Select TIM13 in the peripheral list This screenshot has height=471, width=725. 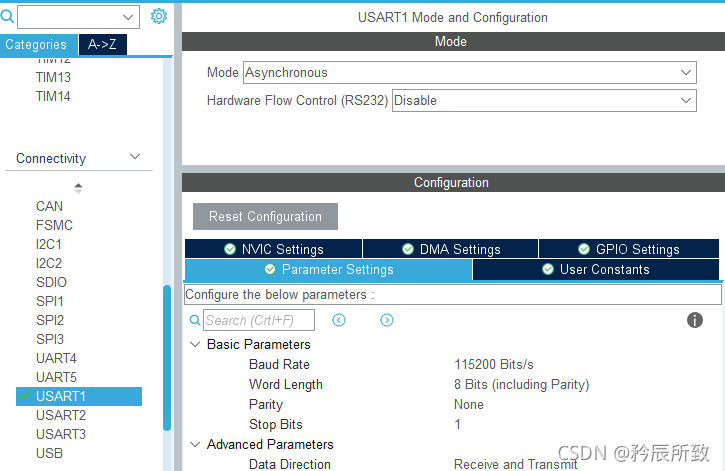pos(53,77)
